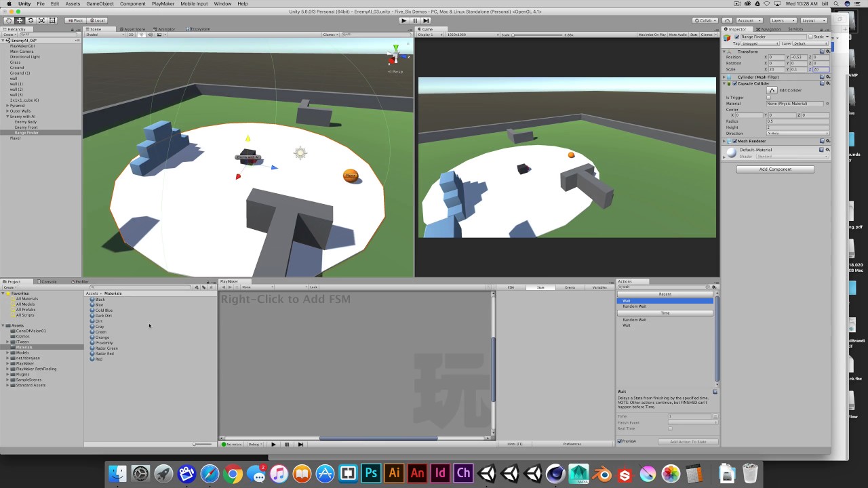Image resolution: width=868 pixels, height=488 pixels.
Task: Click the Edit Collider icon button
Action: pos(772,90)
